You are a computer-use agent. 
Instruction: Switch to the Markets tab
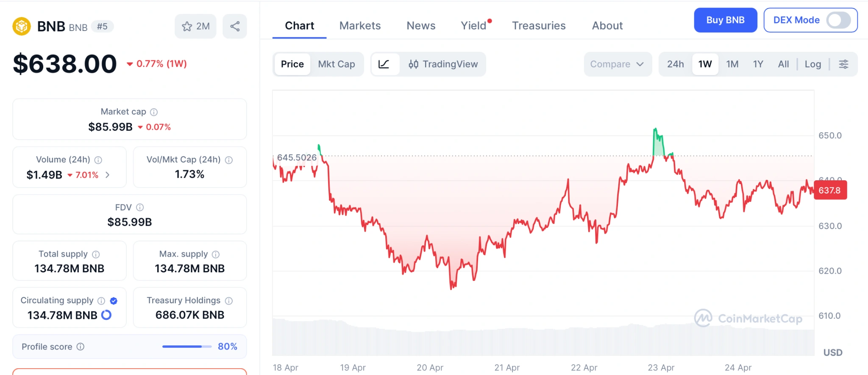click(359, 25)
